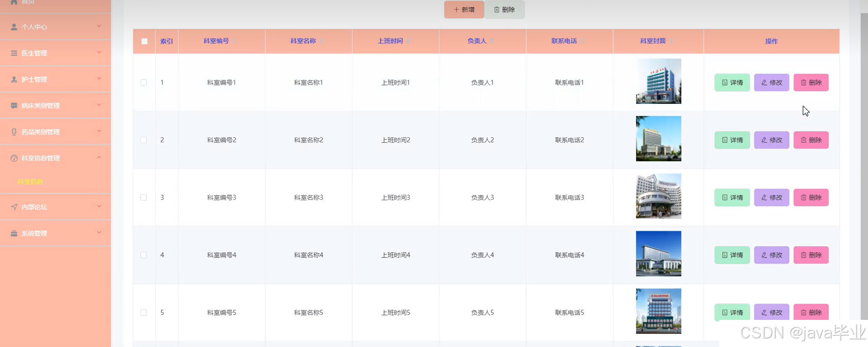Click the 内部论坛 paper-plane icon in sidebar

[14, 207]
